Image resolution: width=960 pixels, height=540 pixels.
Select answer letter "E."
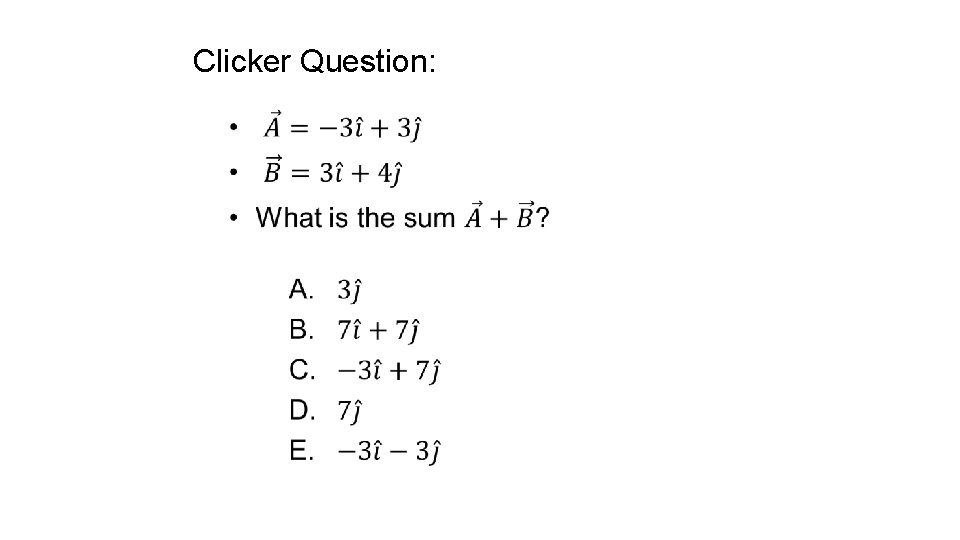[302, 452]
